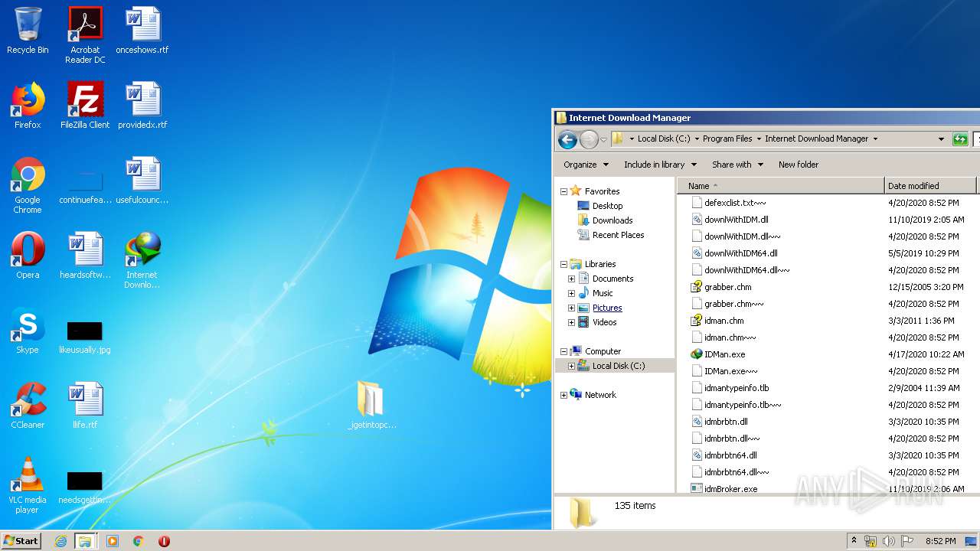Image resolution: width=980 pixels, height=551 pixels.
Task: Select the idman.chm file
Action: [724, 321]
